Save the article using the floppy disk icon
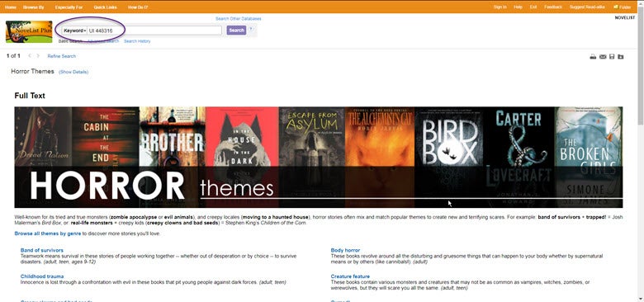Screen dimensions: 644x302 pyautogui.click(x=612, y=57)
